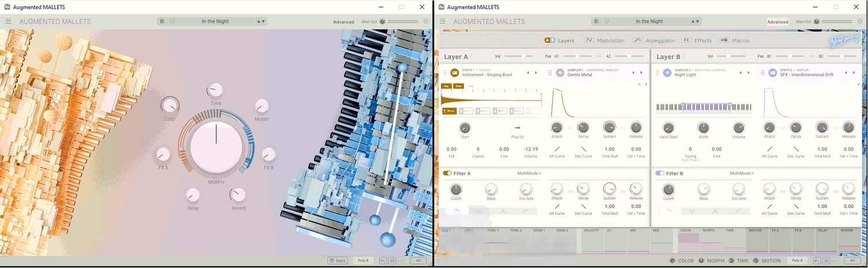This screenshot has height=268, width=868.
Task: Open Filter A MultiMode dropdown
Action: [529, 173]
